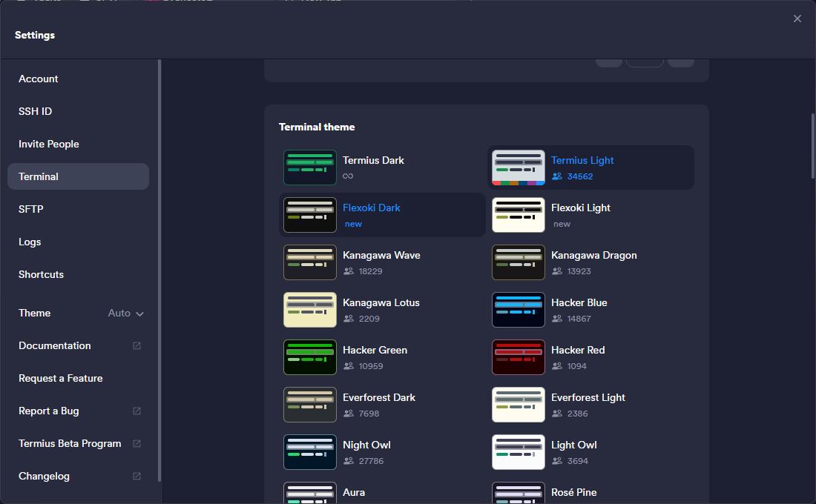The image size is (816, 504).
Task: Choose the Flexoki Light theme preview
Action: point(519,215)
